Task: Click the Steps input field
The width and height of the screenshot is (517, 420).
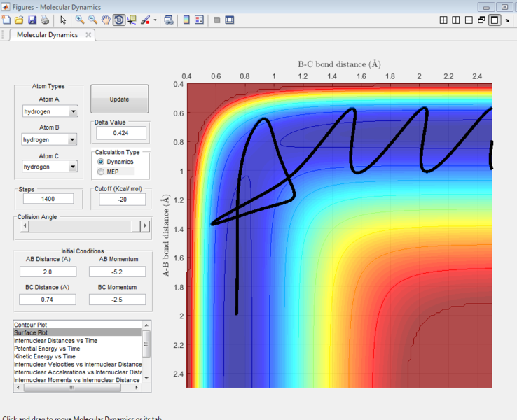Action: click(48, 199)
